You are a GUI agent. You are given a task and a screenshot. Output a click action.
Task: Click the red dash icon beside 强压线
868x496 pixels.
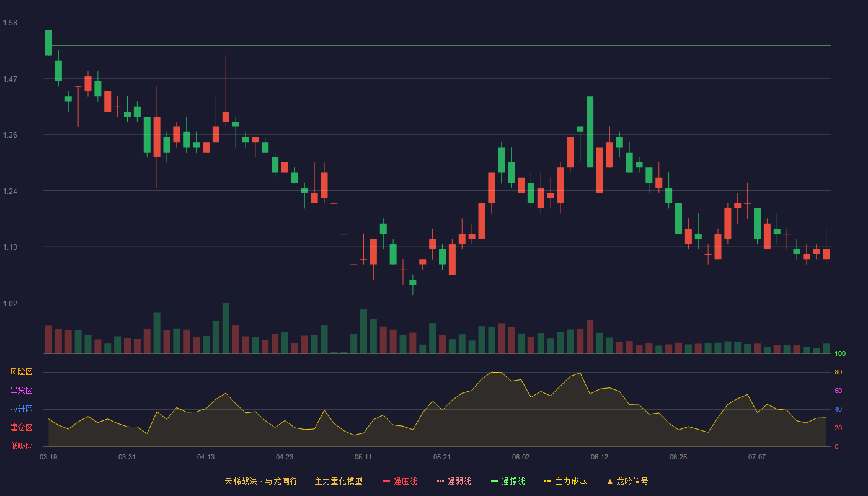click(x=386, y=481)
